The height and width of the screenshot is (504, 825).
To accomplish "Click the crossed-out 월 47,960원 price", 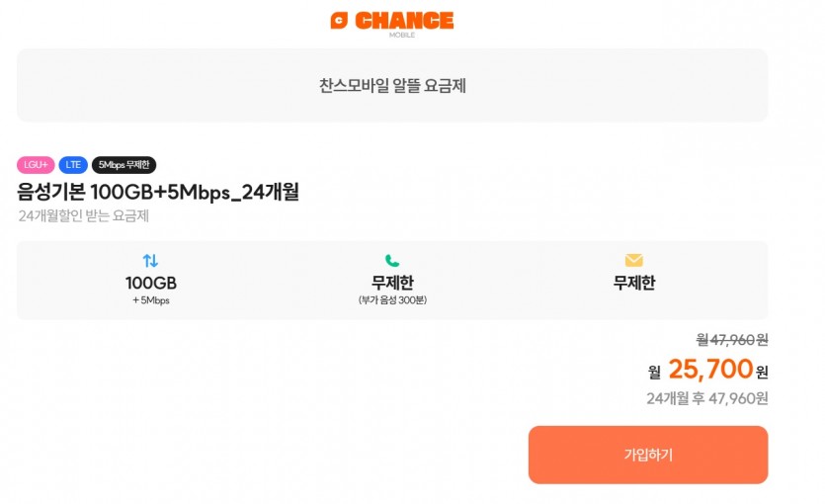I will pyautogui.click(x=731, y=339).
